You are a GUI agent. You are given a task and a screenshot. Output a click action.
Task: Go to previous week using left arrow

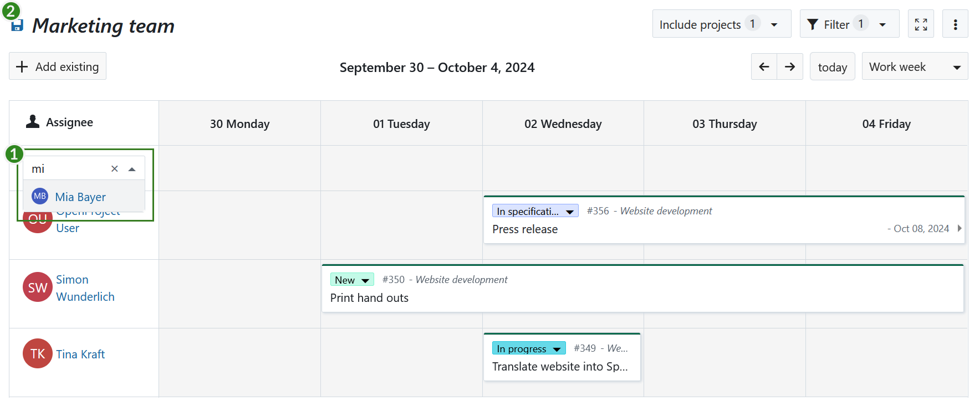pyautogui.click(x=764, y=66)
